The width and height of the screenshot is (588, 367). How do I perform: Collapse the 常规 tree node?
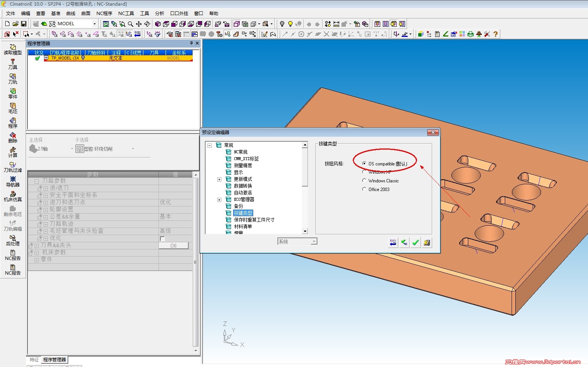(x=210, y=145)
